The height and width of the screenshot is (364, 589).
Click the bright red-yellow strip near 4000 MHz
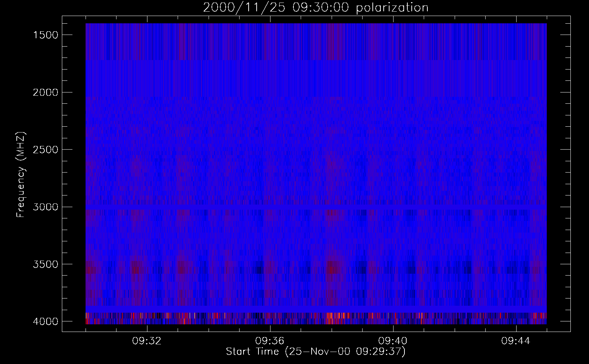[316, 318]
